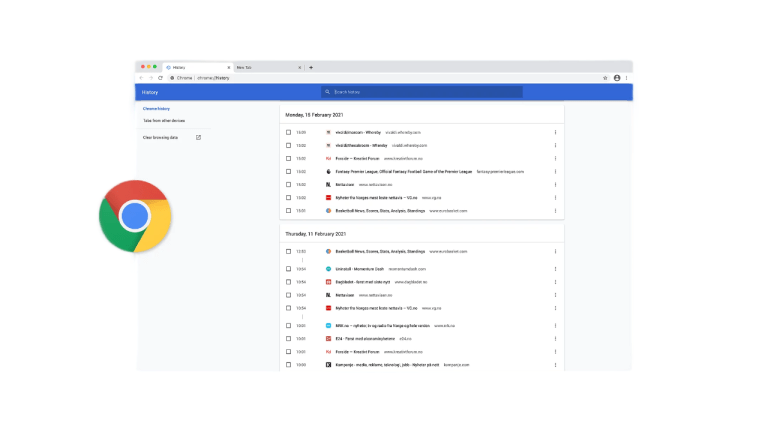Click favicon of Monday's Basketball News entry
The image size is (768, 432).
pos(328,211)
